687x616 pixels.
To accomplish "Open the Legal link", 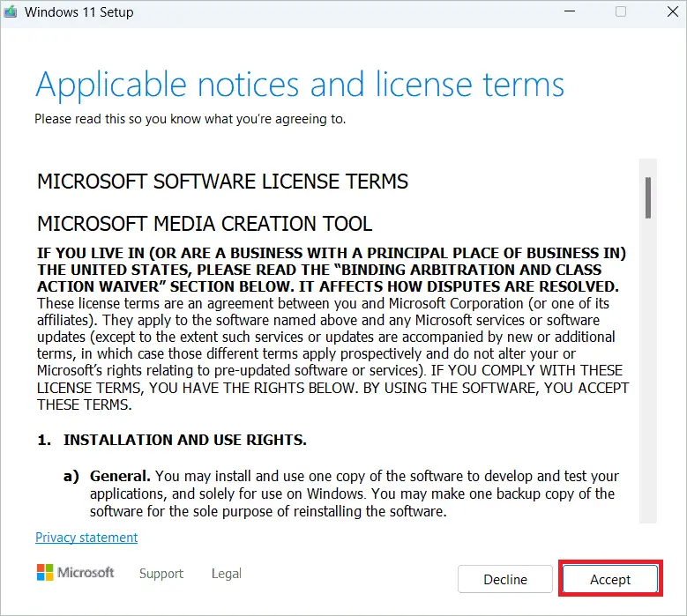I will coord(226,573).
